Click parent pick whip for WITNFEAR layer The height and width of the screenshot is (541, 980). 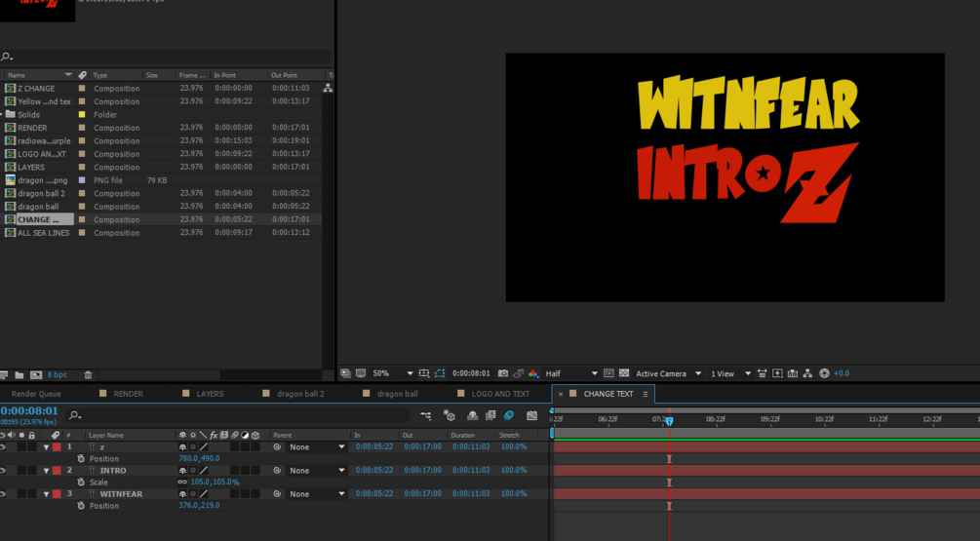277,494
